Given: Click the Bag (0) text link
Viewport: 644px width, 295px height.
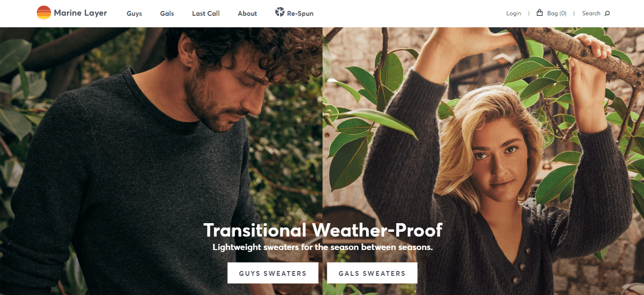Looking at the screenshot, I should pos(557,13).
